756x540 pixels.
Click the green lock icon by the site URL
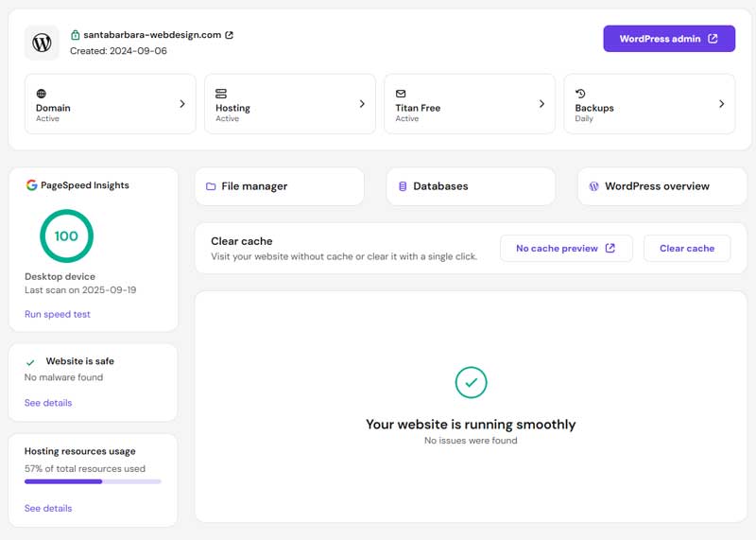coord(76,35)
